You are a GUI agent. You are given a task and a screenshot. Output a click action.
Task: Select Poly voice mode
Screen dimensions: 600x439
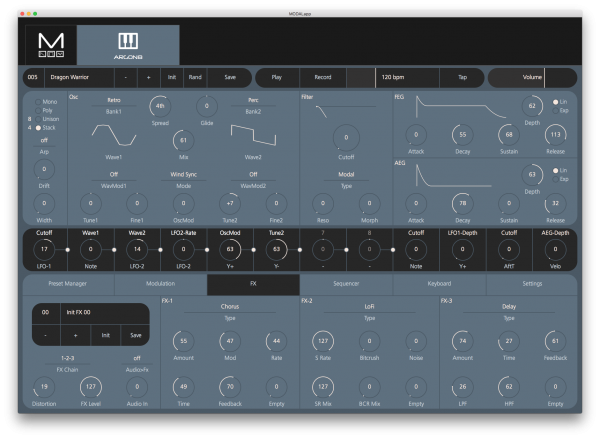(44, 110)
